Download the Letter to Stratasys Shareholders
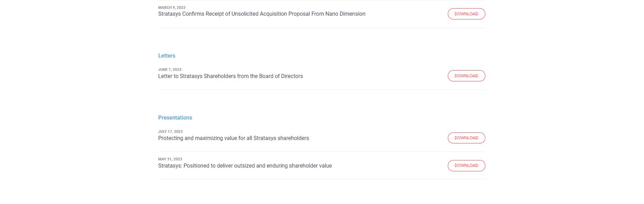Screen dimensions: 644x204 466,76
